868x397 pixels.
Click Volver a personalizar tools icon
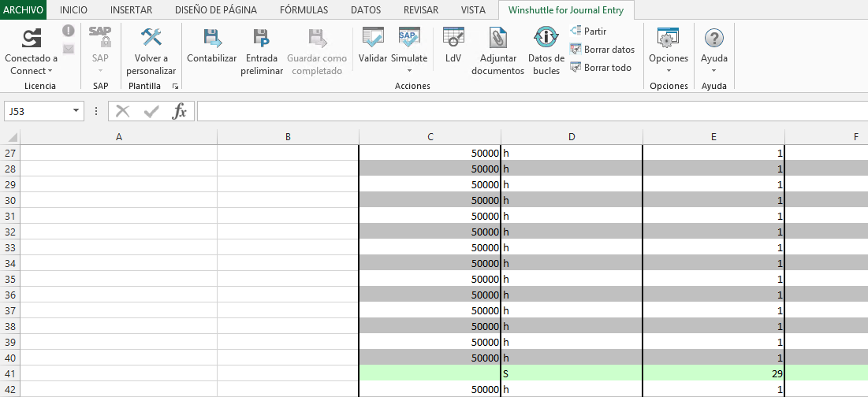click(x=151, y=38)
